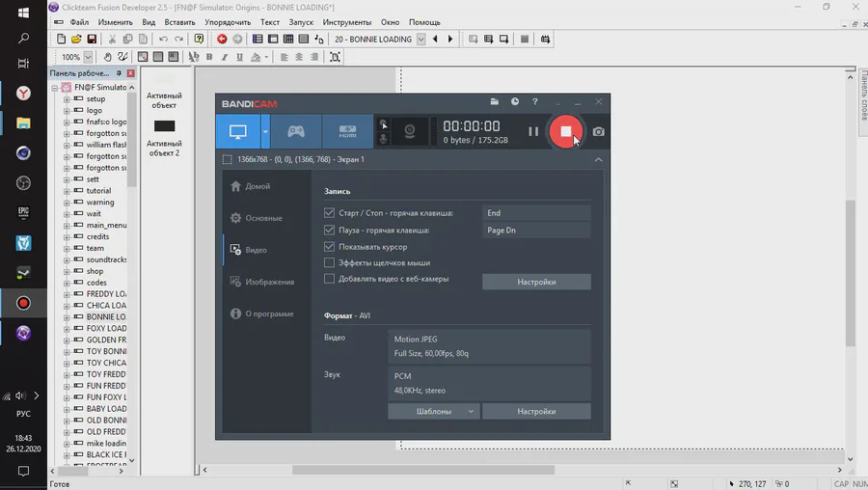Screen dimensions: 868x490
Task: Uncheck Показывать курсор checkbox
Action: point(330,246)
